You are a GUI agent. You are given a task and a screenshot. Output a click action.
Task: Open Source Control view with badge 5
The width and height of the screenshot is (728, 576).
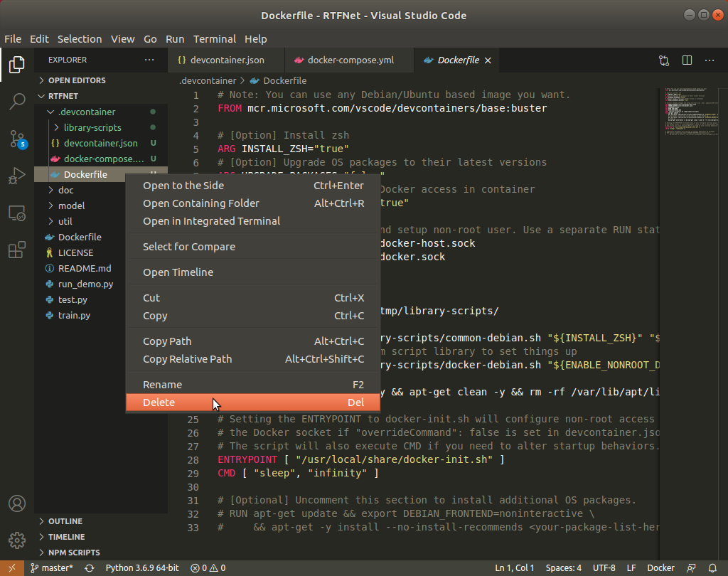[x=17, y=139]
